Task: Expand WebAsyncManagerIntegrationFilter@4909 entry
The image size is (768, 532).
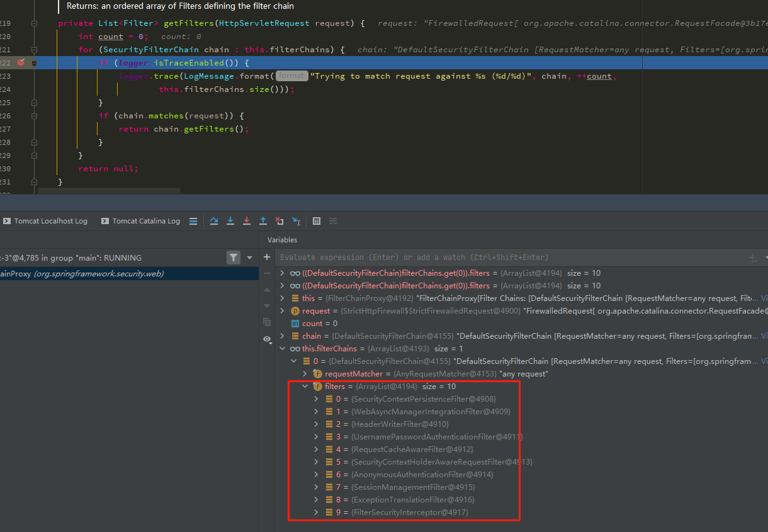Action: [x=317, y=412]
